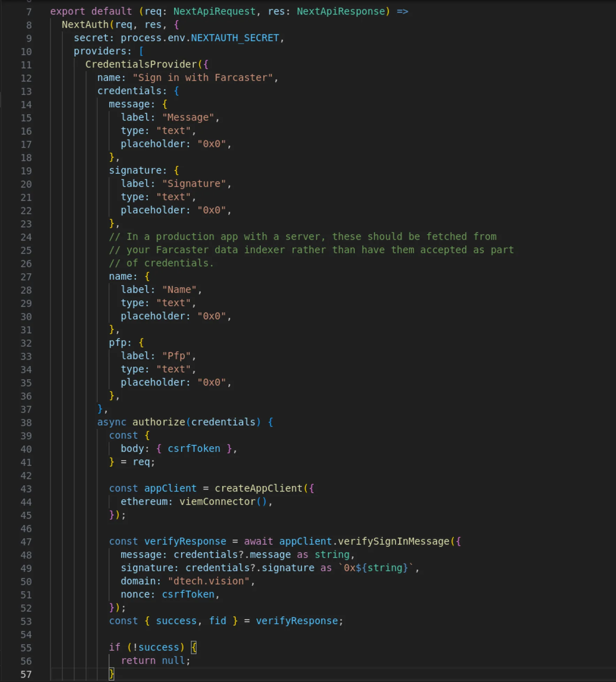Click the comment starting "In a production app"
This screenshot has width=616, height=682.
[x=303, y=237]
